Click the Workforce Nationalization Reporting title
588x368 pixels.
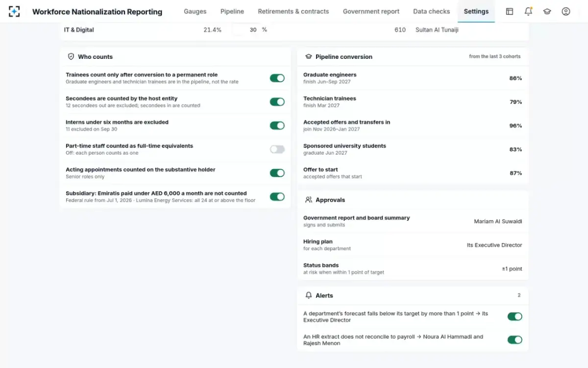97,11
